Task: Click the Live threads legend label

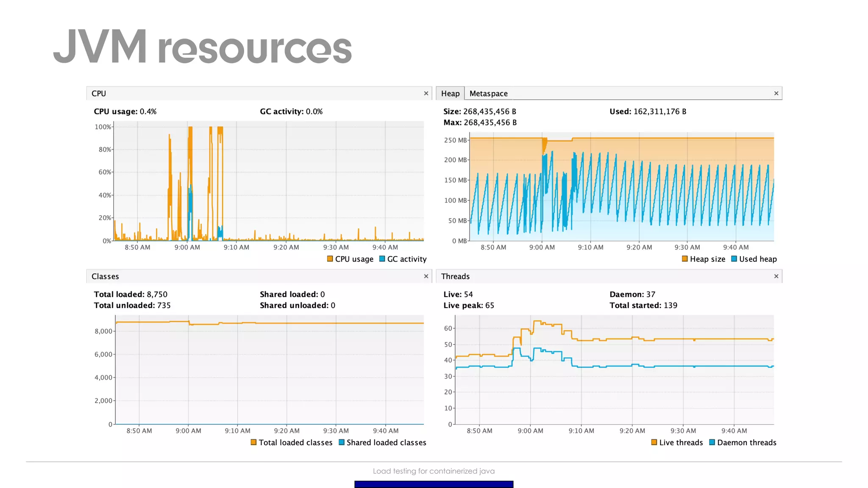Action: tap(681, 442)
